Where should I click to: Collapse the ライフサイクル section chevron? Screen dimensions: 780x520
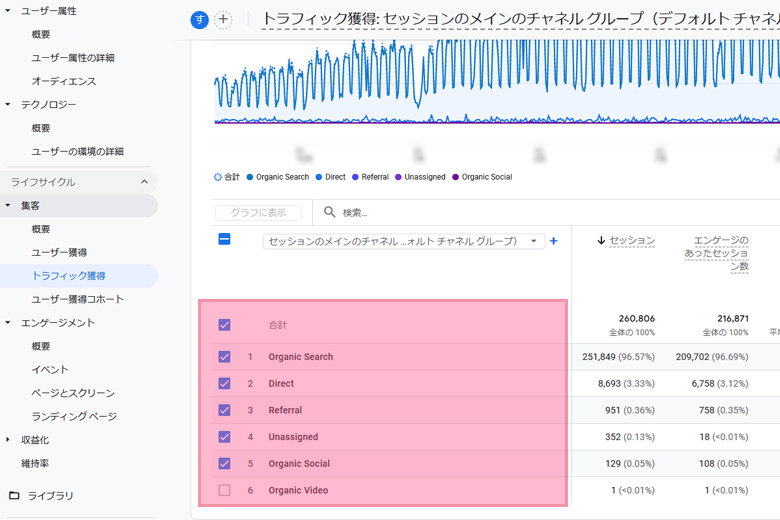144,182
